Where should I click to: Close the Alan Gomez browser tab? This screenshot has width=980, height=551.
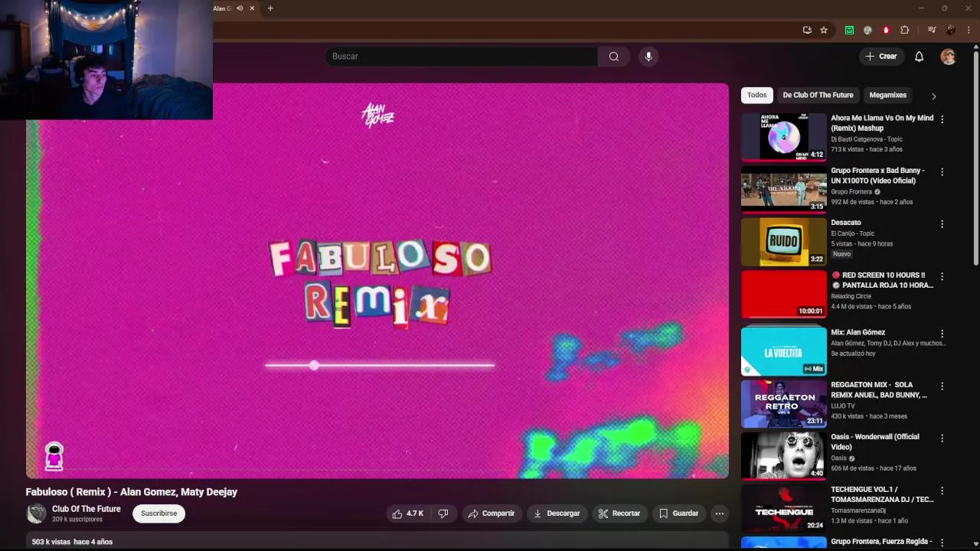(x=252, y=8)
